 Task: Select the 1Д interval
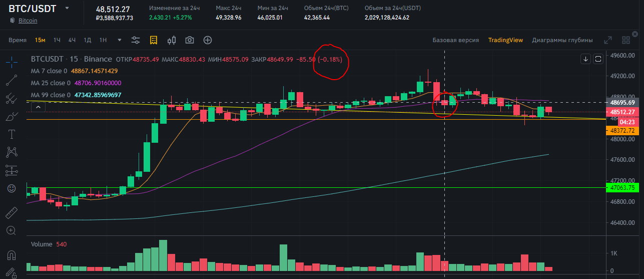(x=88, y=40)
